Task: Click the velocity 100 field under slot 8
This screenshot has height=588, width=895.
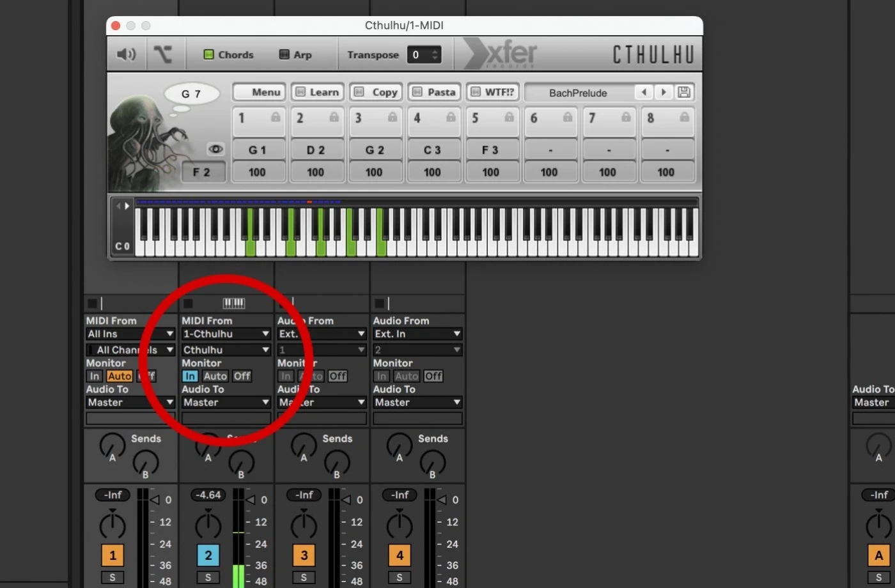Action: pyautogui.click(x=667, y=172)
